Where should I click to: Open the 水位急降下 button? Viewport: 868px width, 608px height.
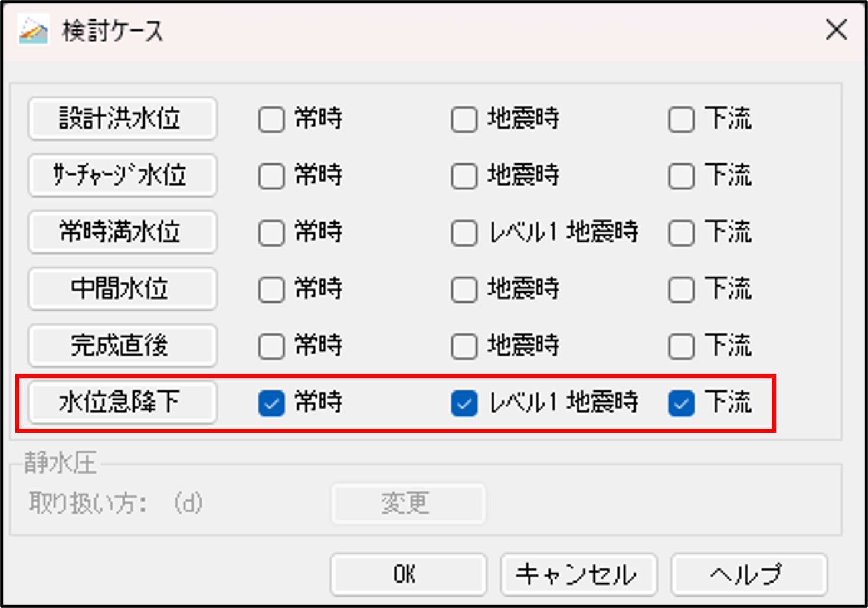122,402
